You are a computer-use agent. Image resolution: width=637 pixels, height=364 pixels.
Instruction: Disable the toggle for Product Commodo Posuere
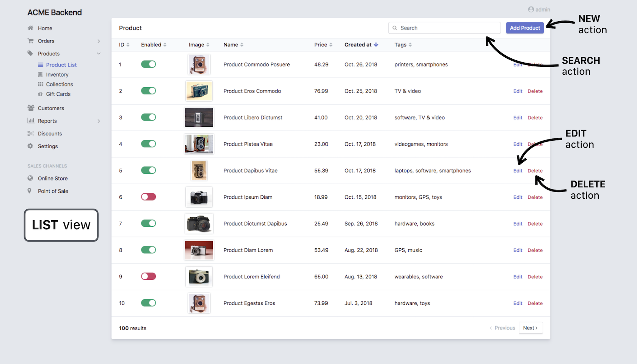pyautogui.click(x=148, y=64)
